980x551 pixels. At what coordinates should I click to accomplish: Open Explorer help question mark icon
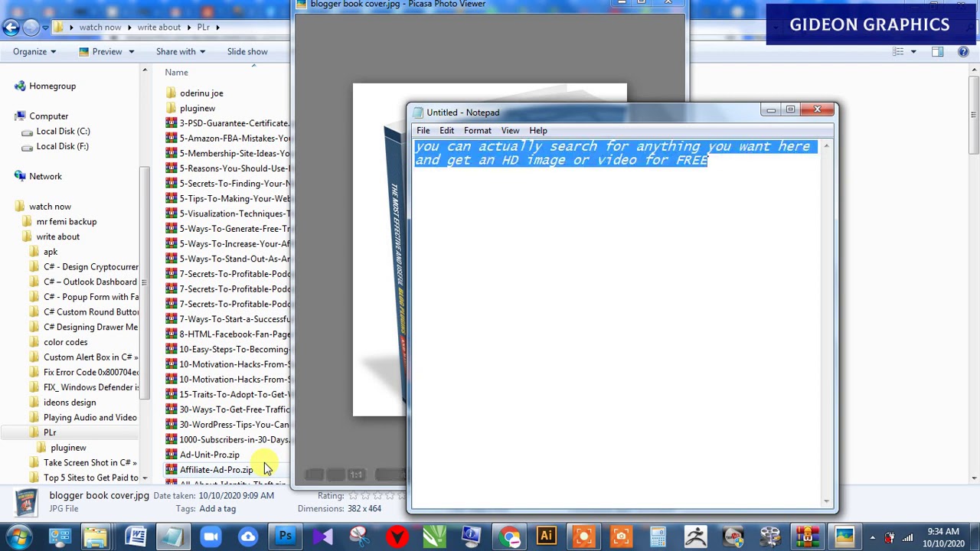[963, 51]
